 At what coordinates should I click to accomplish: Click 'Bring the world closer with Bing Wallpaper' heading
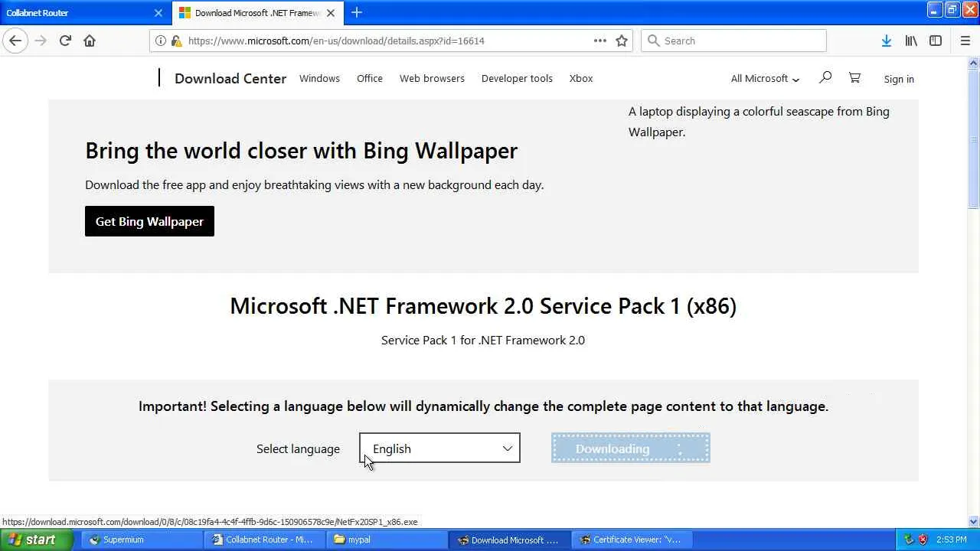(301, 151)
